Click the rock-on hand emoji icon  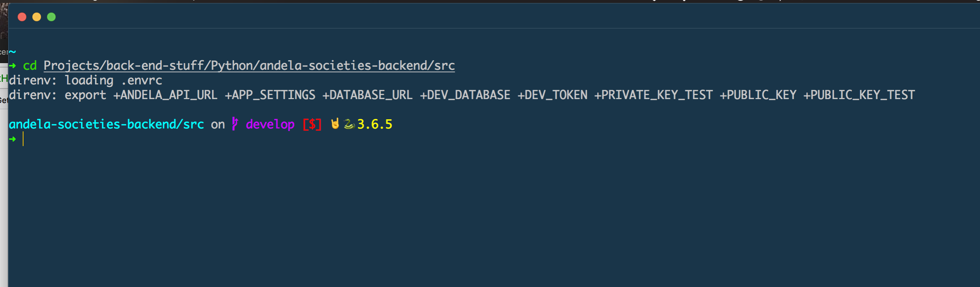(335, 124)
